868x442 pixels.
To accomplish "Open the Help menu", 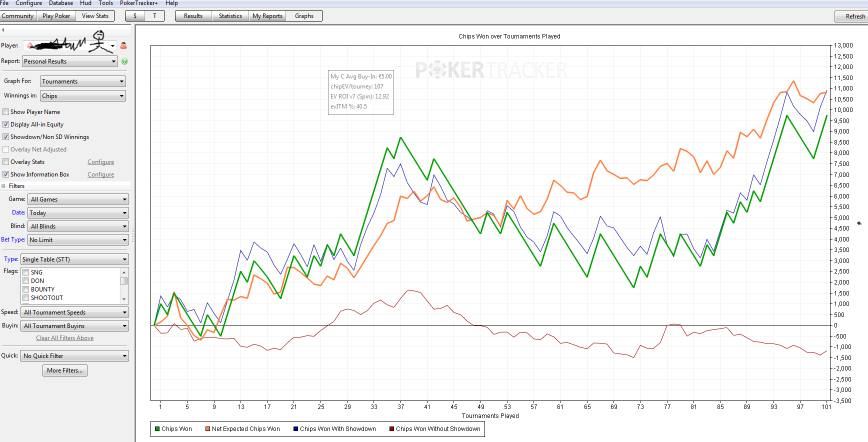I will click(x=171, y=3).
